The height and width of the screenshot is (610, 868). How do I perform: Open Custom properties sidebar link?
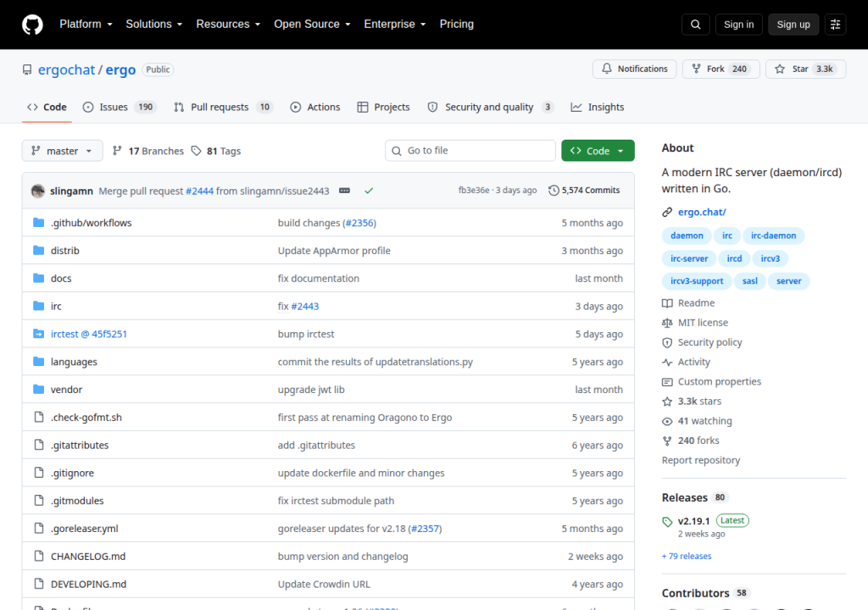[x=711, y=381]
